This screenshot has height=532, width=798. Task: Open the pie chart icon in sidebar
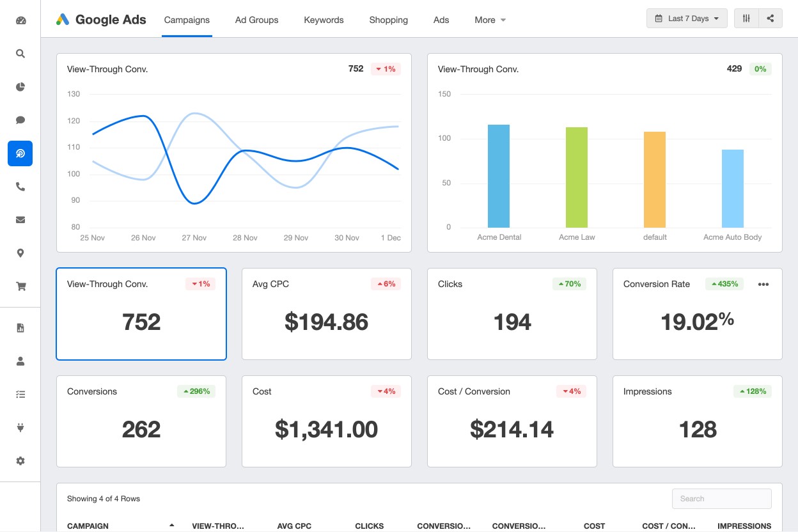(20, 87)
